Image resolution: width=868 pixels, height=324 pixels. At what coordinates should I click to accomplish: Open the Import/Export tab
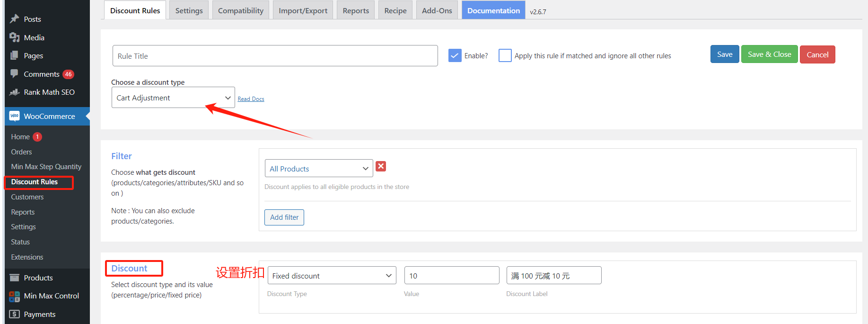[x=303, y=10]
